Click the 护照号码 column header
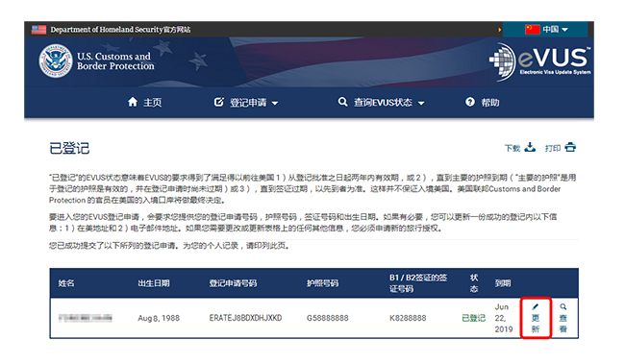This screenshot has width=625, height=364. click(322, 283)
